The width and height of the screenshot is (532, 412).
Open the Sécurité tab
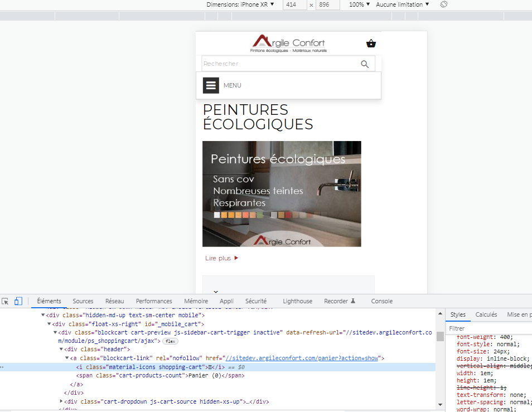tap(256, 301)
